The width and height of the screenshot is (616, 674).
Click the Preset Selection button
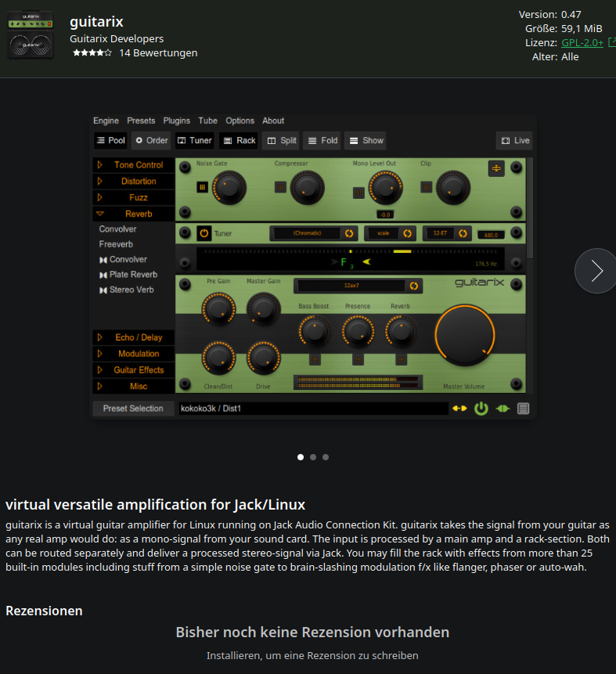tap(133, 409)
